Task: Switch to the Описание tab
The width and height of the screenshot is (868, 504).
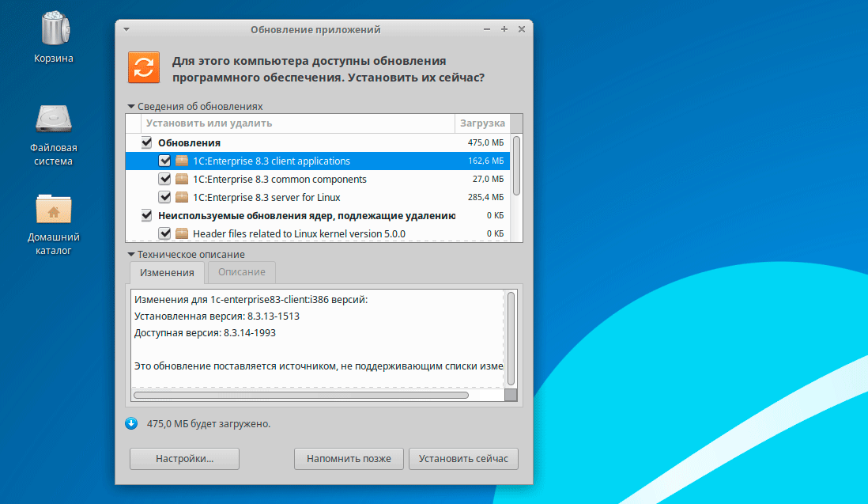Action: (241, 272)
